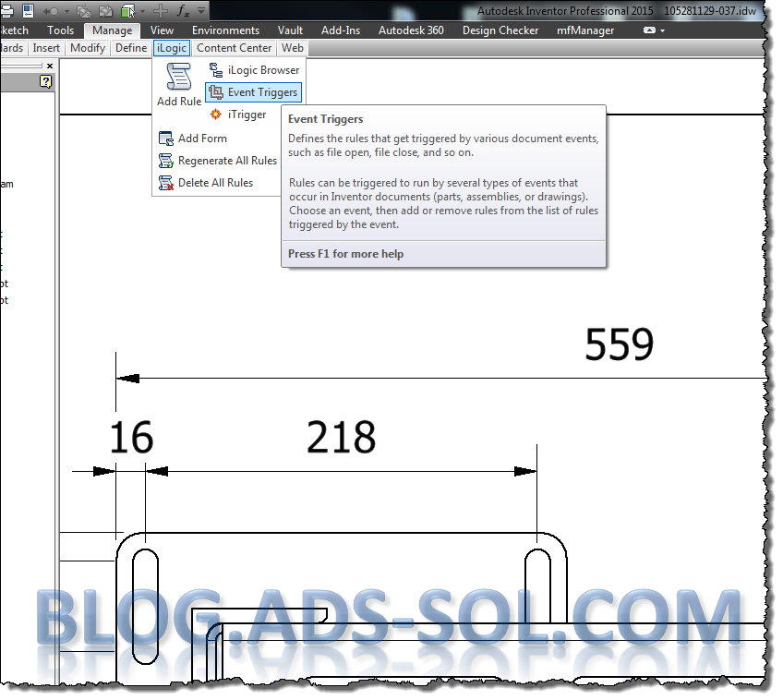Click the green box select priority icon
This screenshot has height=700, width=783.
[x=127, y=11]
